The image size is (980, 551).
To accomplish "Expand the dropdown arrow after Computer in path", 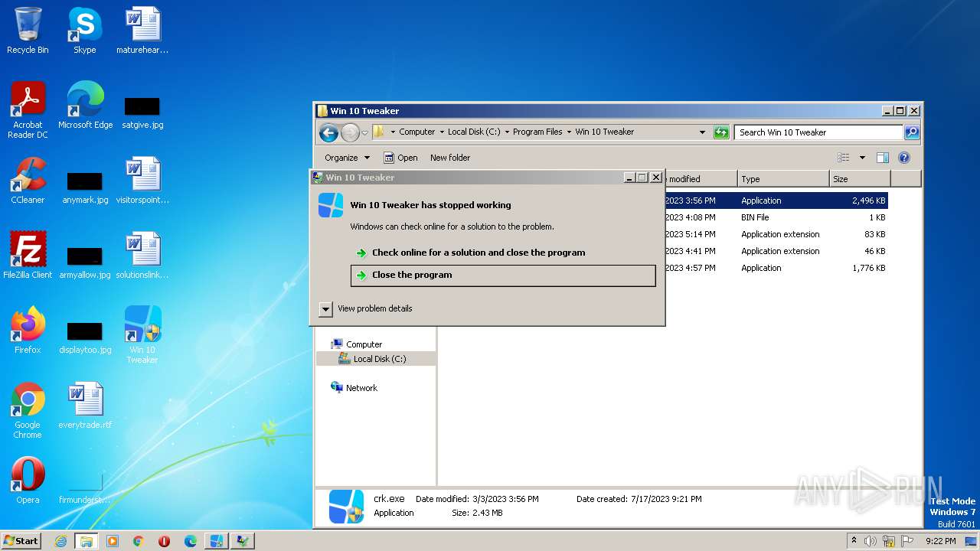I will click(x=442, y=132).
